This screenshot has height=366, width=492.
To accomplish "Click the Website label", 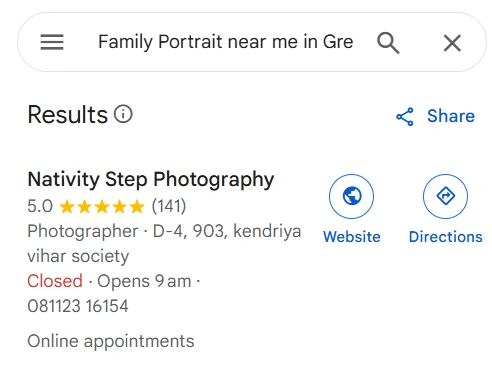I will click(352, 237).
